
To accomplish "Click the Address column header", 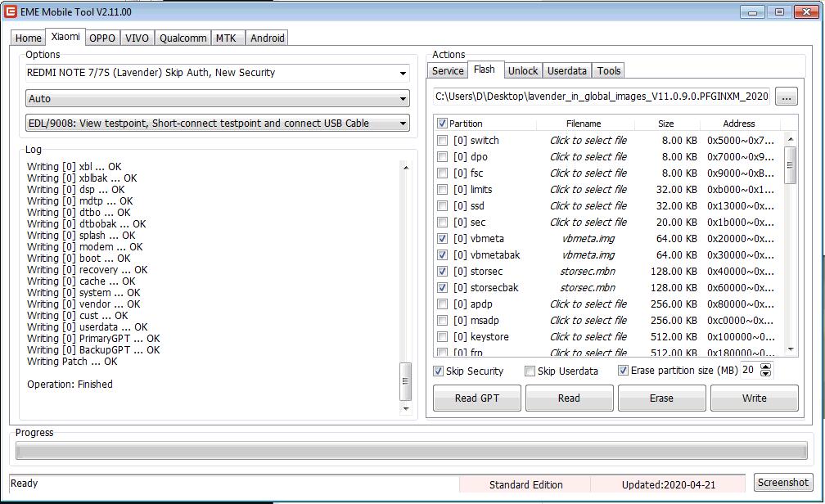I will [739, 124].
